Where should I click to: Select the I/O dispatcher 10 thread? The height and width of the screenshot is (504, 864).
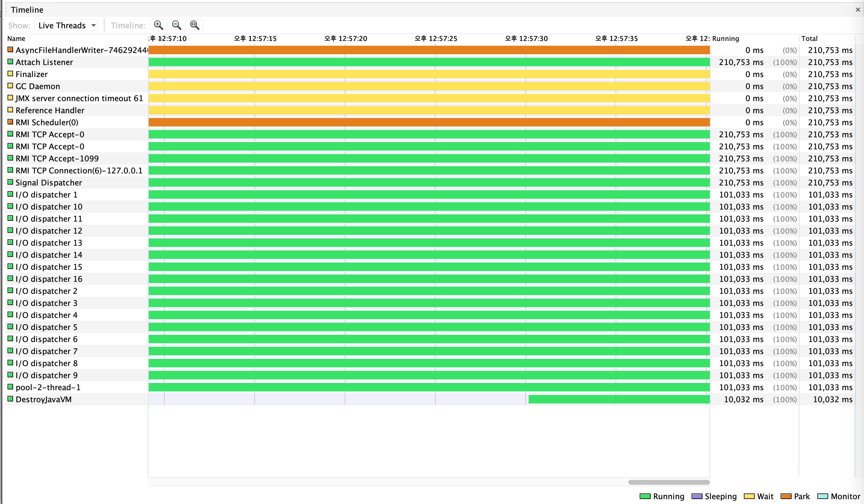click(x=49, y=207)
